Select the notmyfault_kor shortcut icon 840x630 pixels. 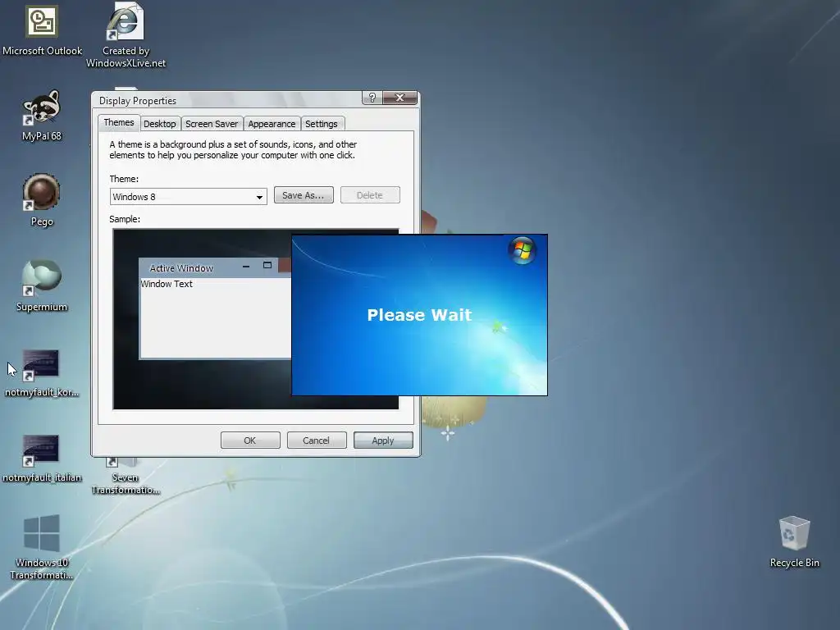(42, 373)
